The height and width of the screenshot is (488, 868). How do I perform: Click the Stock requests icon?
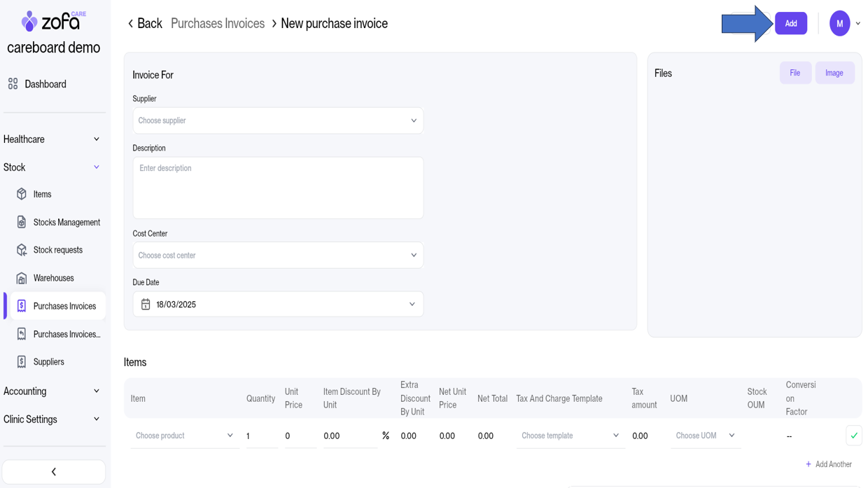(x=22, y=250)
